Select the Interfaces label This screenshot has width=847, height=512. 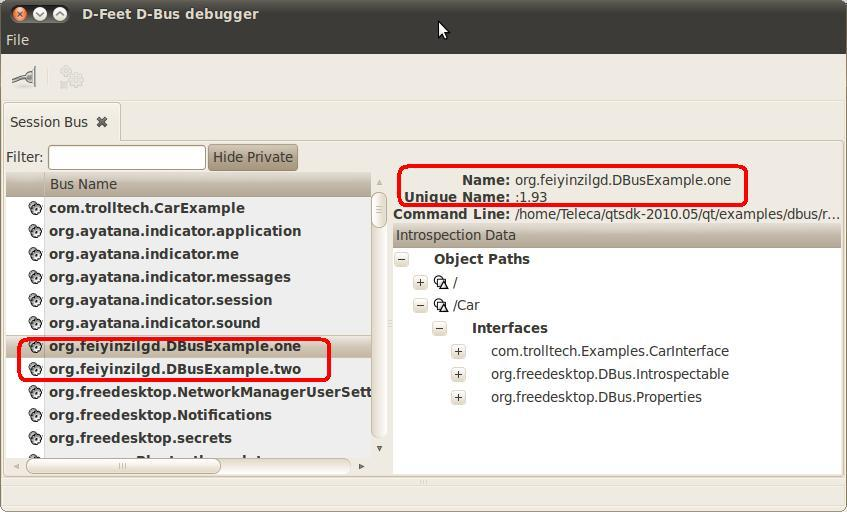point(509,328)
